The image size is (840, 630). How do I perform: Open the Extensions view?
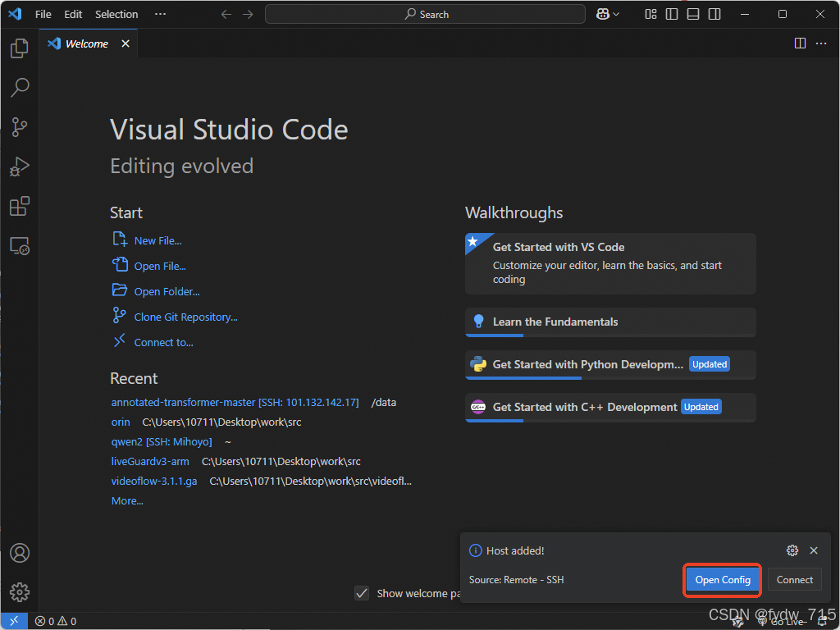20,206
